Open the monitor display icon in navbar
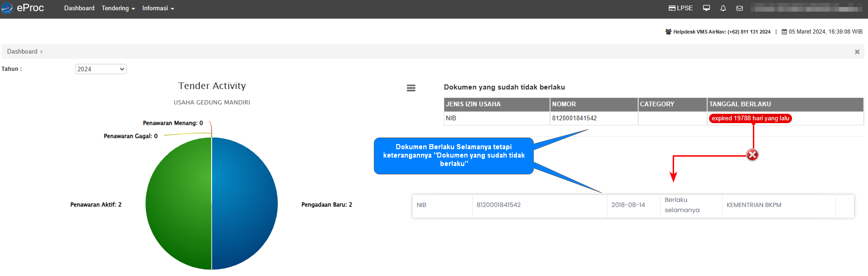 point(706,8)
